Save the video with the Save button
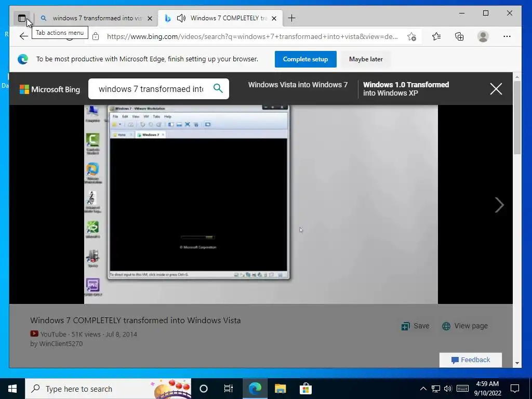 tap(415, 326)
